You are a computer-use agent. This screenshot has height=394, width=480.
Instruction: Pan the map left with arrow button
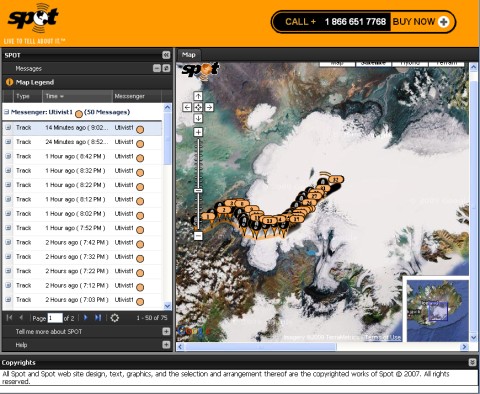tap(187, 107)
